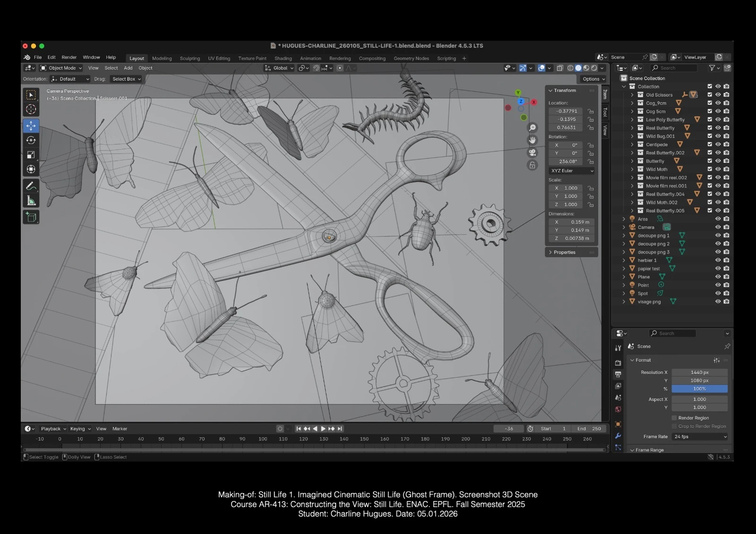Select the Scale tool
The height and width of the screenshot is (534, 756).
pos(31,155)
